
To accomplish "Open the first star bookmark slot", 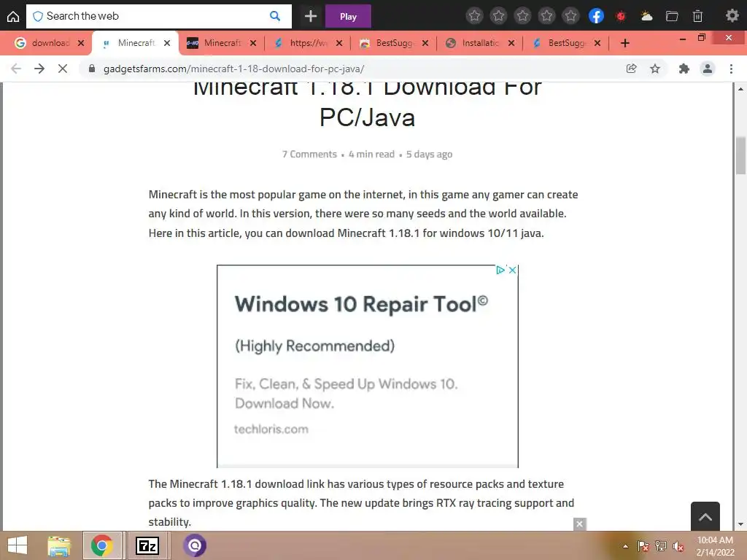I will tap(474, 16).
